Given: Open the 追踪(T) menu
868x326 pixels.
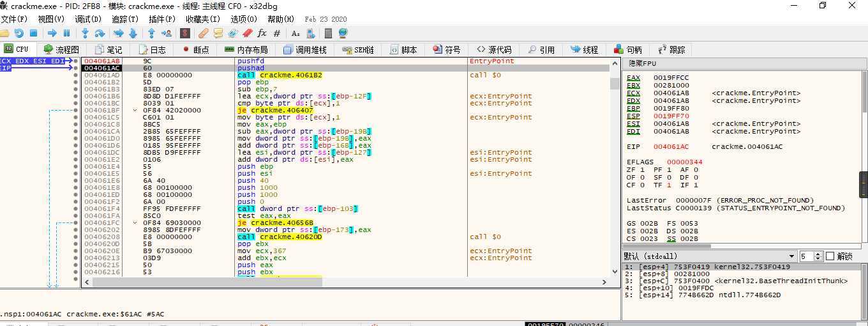Looking at the screenshot, I should click(125, 19).
